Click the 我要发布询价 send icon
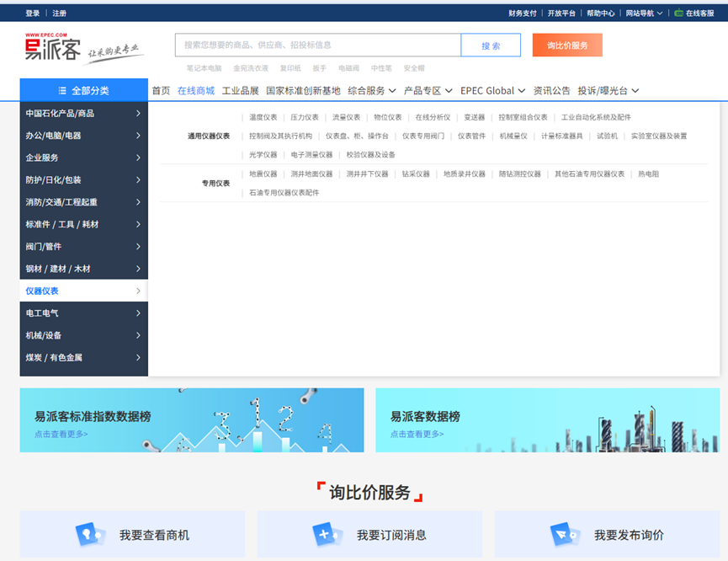This screenshot has height=561, width=728. (x=562, y=535)
